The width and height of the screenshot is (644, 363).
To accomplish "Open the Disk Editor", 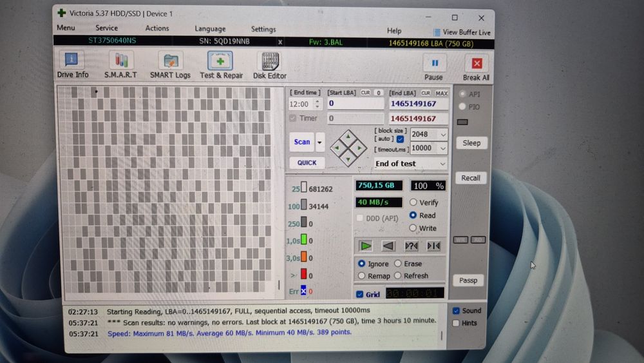I will (269, 64).
